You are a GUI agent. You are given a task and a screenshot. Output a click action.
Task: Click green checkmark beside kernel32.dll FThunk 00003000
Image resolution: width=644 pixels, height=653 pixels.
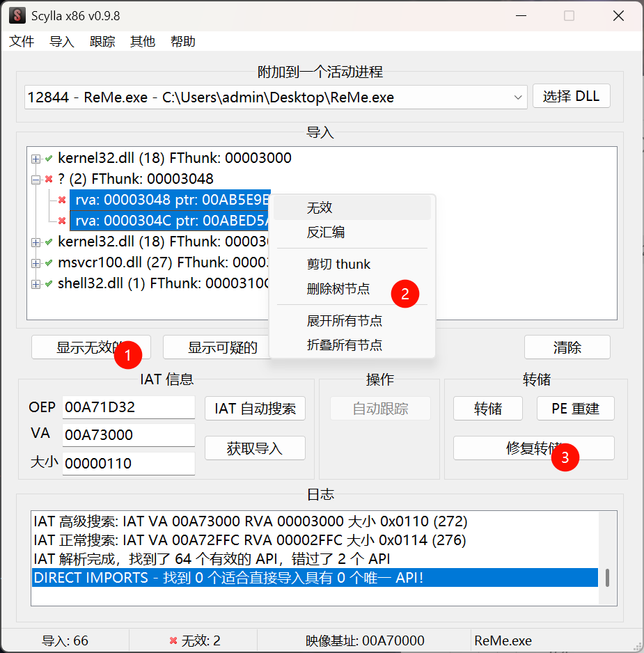tap(49, 159)
